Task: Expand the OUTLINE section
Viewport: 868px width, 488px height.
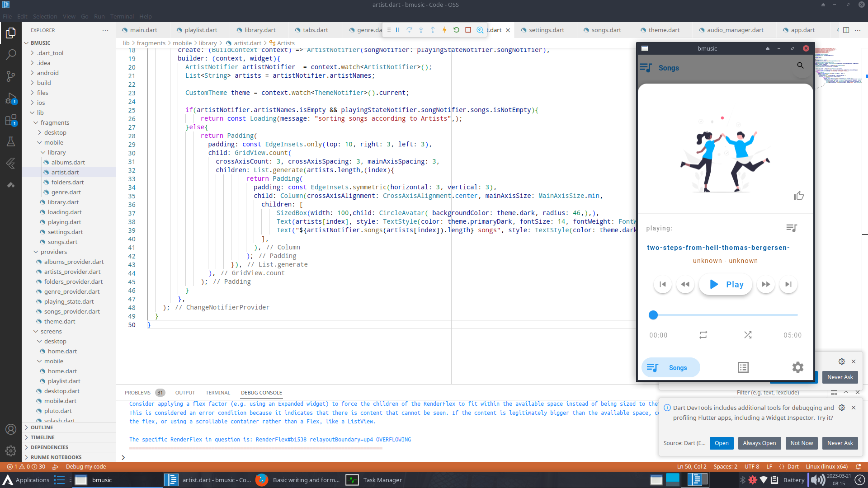Action: point(42,427)
